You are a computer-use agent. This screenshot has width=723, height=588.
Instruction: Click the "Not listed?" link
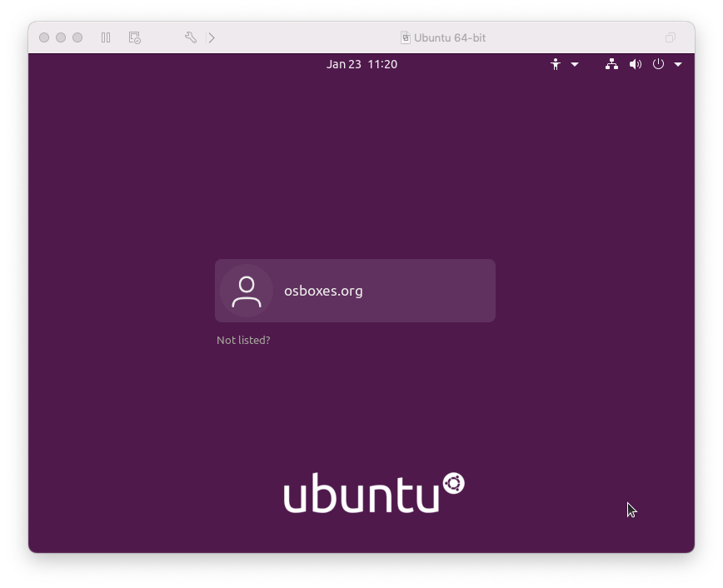pos(243,340)
